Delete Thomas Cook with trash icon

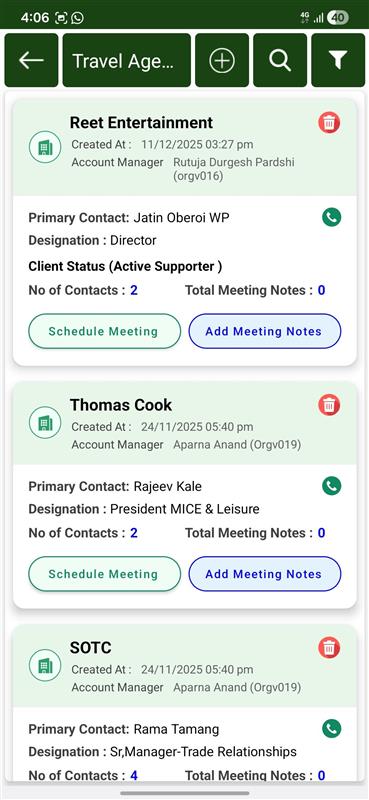(x=329, y=405)
